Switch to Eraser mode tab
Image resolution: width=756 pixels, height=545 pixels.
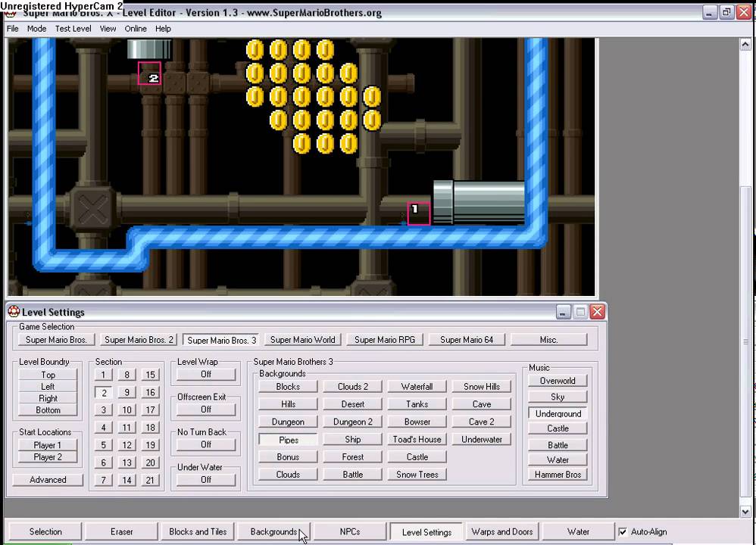(x=121, y=531)
